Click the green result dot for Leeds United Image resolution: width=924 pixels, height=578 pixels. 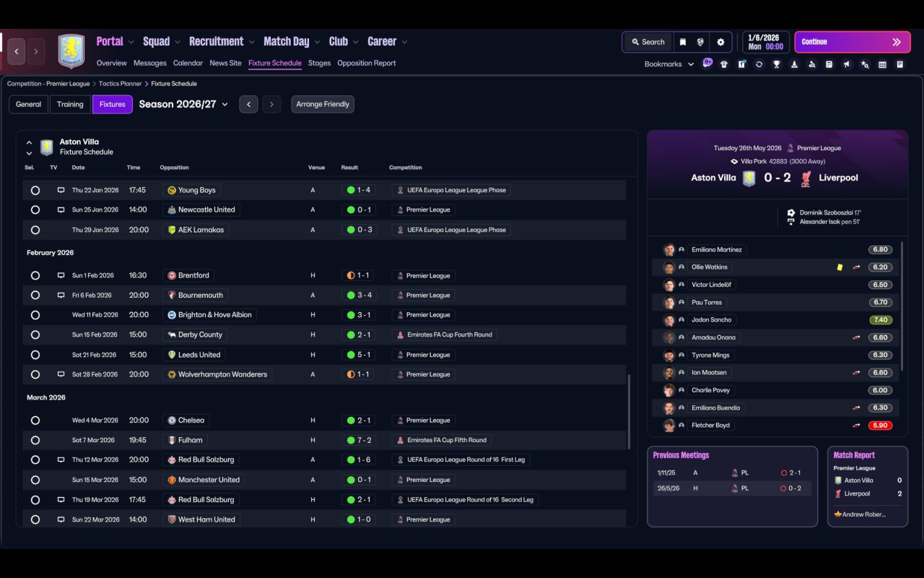(x=351, y=355)
